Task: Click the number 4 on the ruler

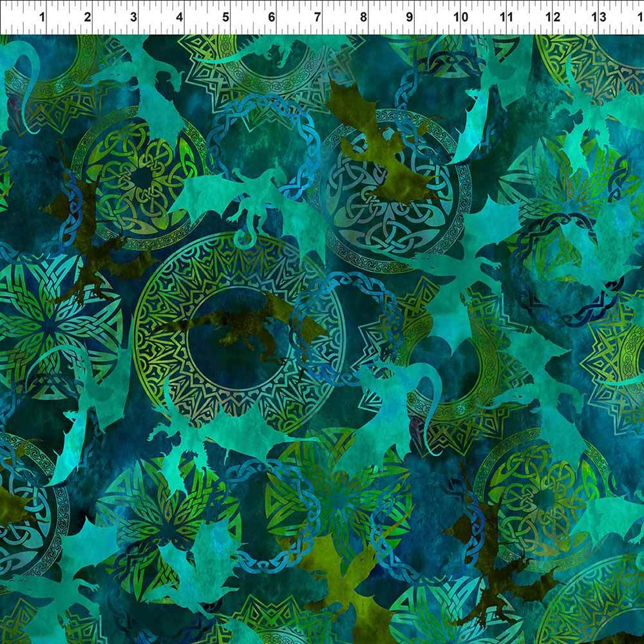Action: click(180, 17)
